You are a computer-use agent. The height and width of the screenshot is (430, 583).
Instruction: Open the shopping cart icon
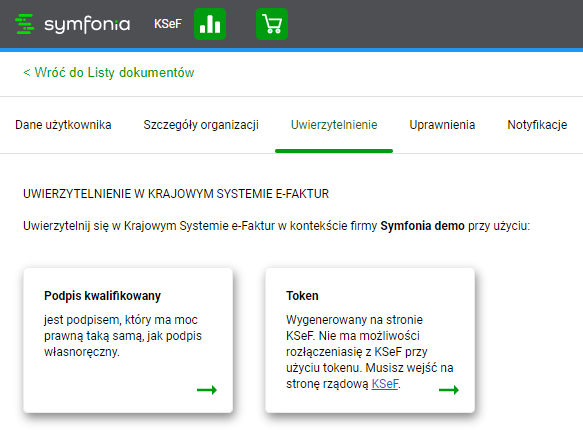(272, 24)
